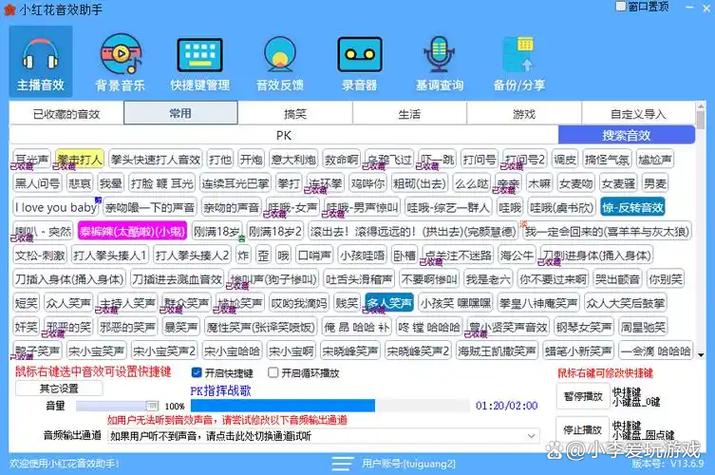This screenshot has height=475, width=715.
Task: Play the 海公牛 sound effect
Action: 517,255
